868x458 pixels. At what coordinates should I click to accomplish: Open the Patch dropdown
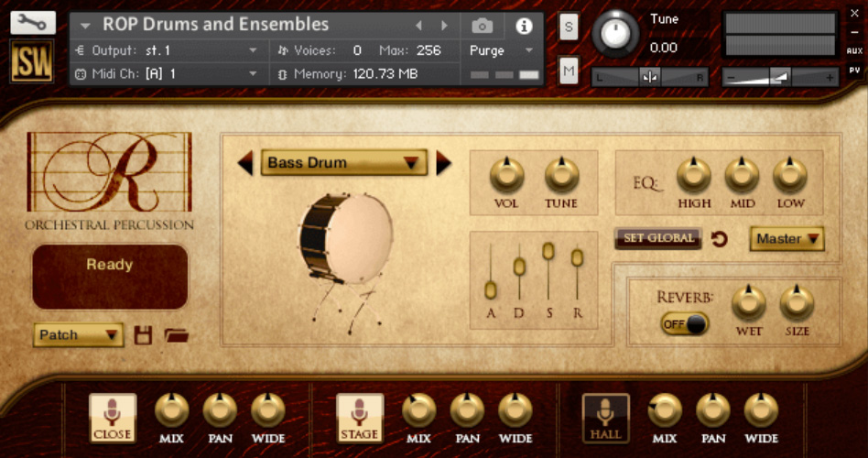pos(78,335)
